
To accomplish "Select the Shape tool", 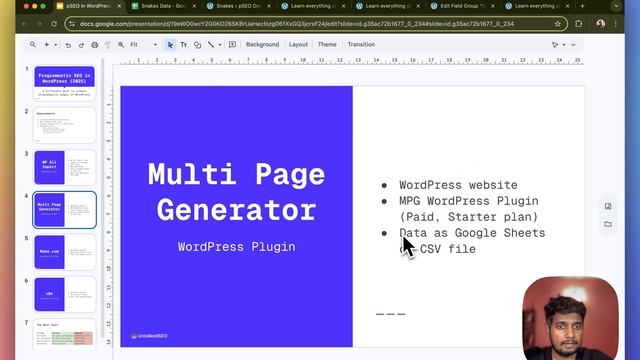I will (198, 45).
